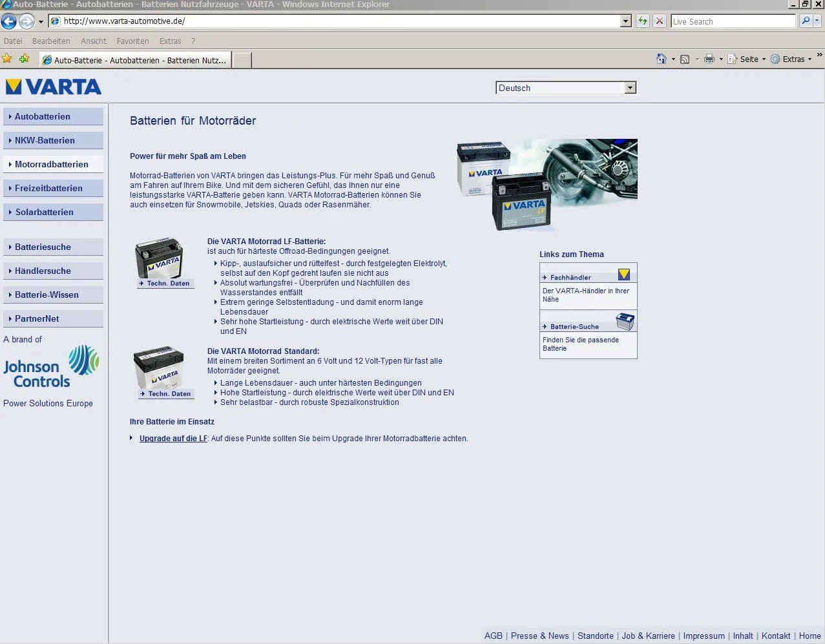Open the Favoriten menu
This screenshot has width=825, height=644.
click(x=132, y=41)
